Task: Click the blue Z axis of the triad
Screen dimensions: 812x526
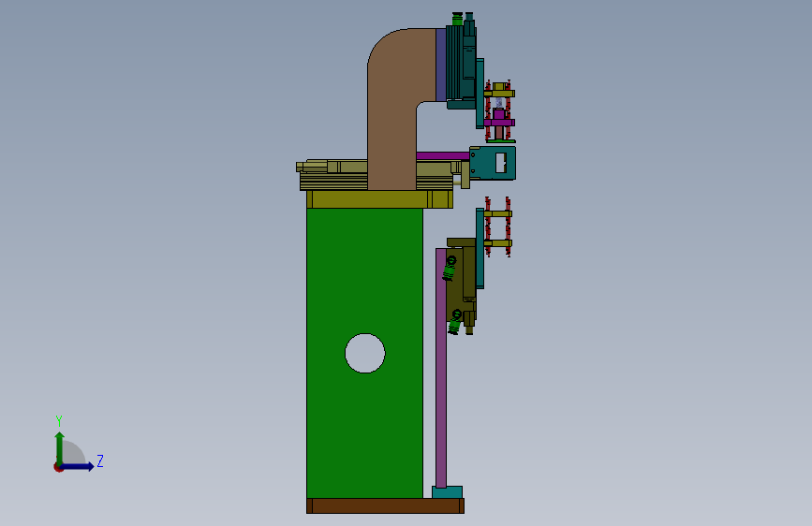Action: tap(78, 466)
